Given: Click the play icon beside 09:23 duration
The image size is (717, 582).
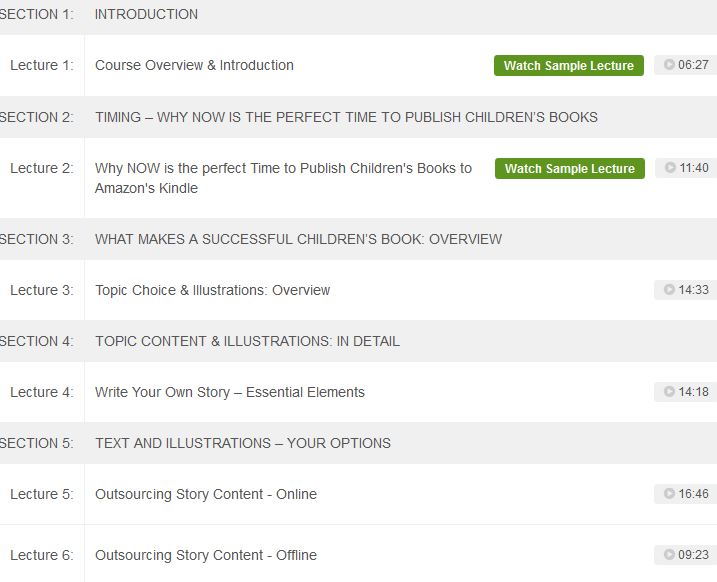Looking at the screenshot, I should pyautogui.click(x=669, y=554).
